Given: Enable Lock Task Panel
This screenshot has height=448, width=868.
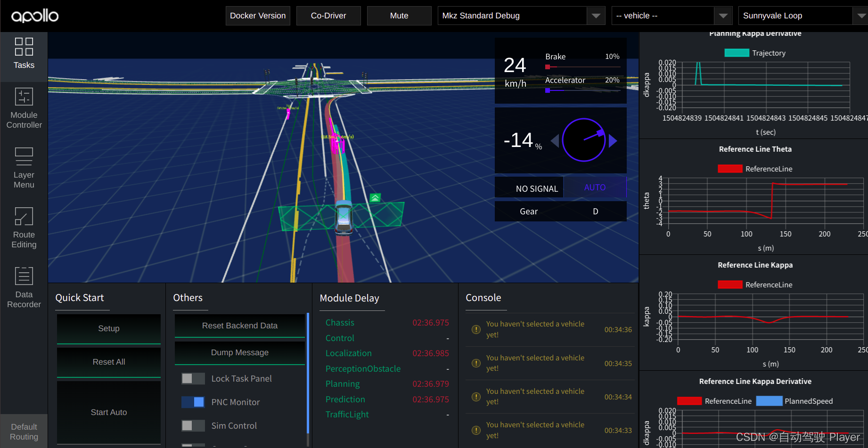Looking at the screenshot, I should (x=193, y=378).
